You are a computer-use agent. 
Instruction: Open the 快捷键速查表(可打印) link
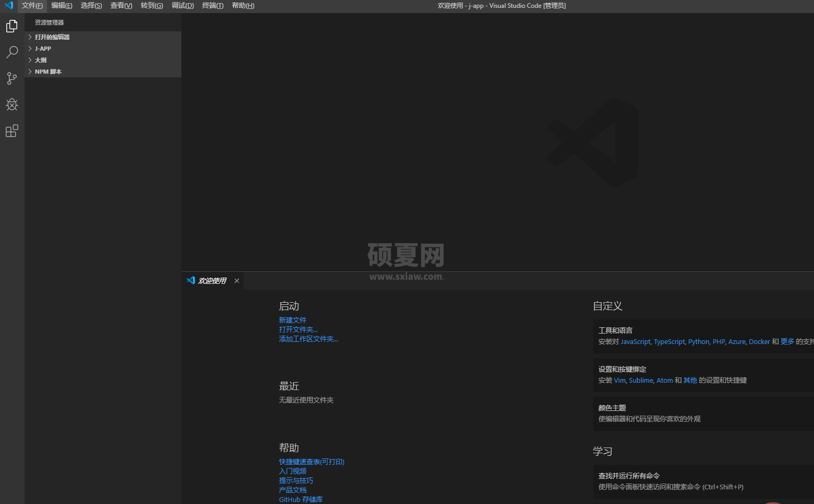[x=312, y=462]
